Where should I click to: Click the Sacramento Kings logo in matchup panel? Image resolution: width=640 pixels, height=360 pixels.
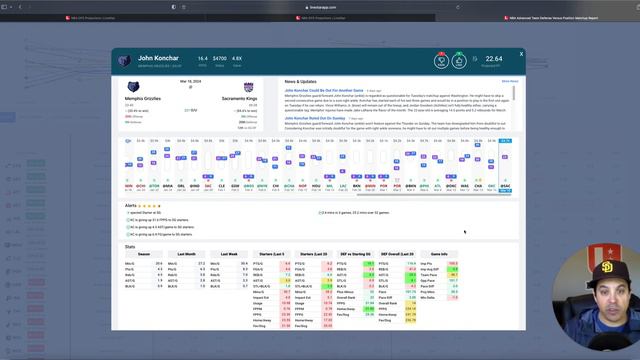249,87
